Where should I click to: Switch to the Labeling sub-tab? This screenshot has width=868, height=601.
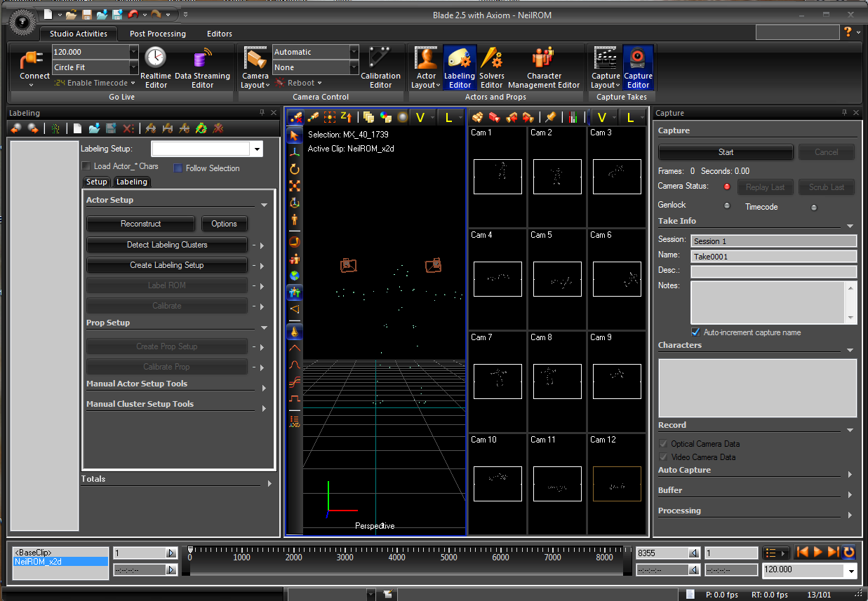click(x=132, y=182)
